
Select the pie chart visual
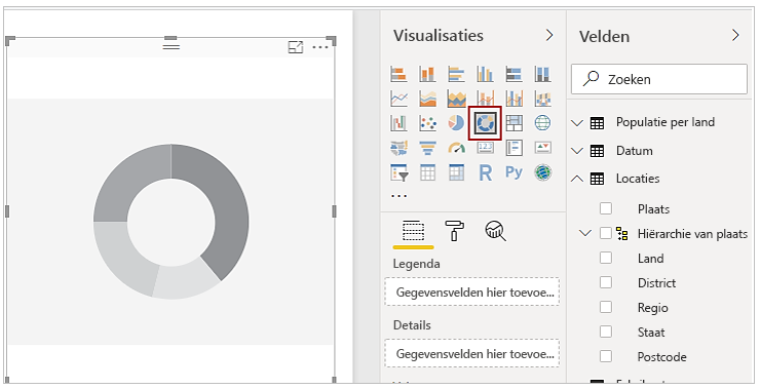pyautogui.click(x=456, y=123)
